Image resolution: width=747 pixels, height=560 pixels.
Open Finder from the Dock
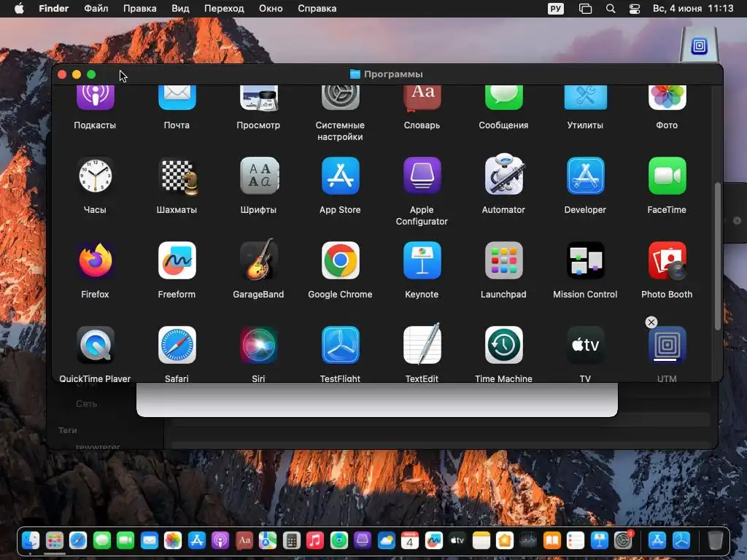point(31,540)
